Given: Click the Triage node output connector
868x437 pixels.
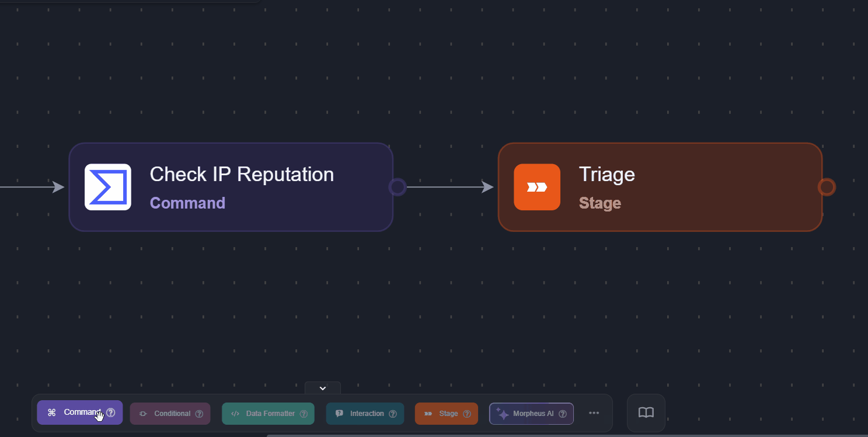Looking at the screenshot, I should pyautogui.click(x=827, y=187).
